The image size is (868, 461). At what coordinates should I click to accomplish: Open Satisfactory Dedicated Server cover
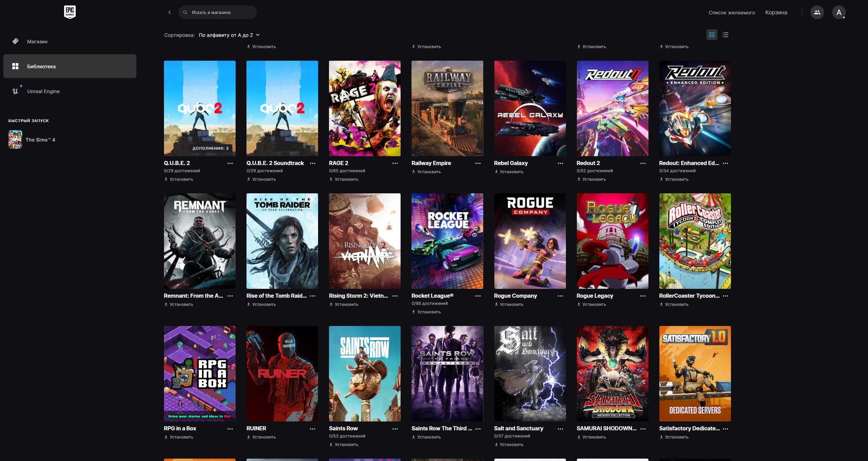(x=695, y=374)
